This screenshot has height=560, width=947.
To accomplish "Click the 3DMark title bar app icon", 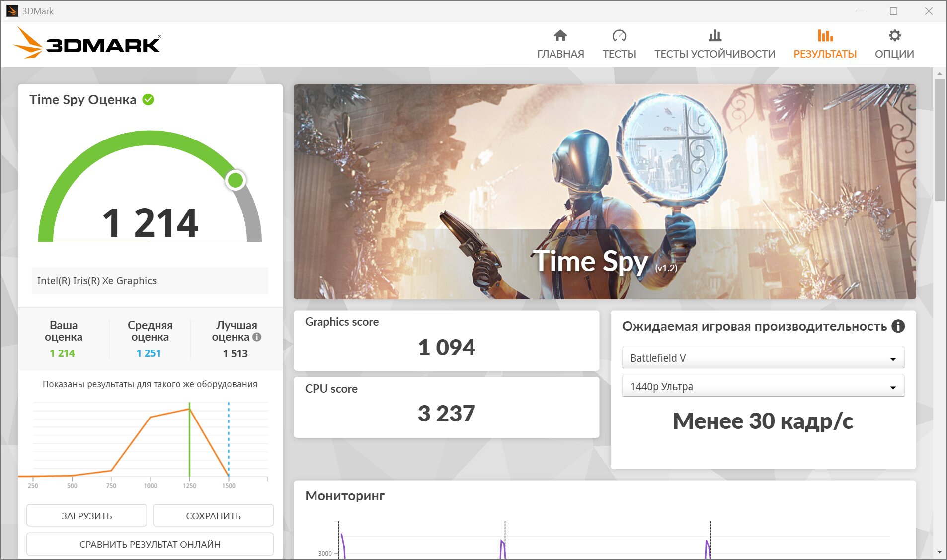I will coord(12,11).
